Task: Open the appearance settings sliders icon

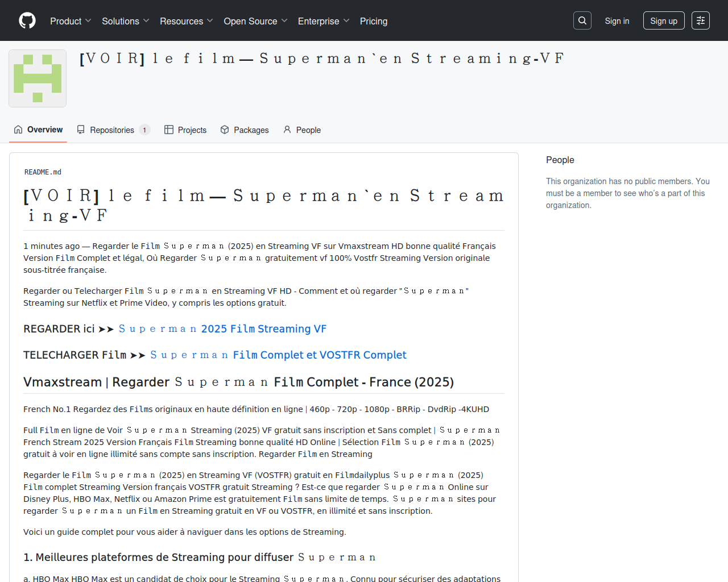Action: [701, 20]
